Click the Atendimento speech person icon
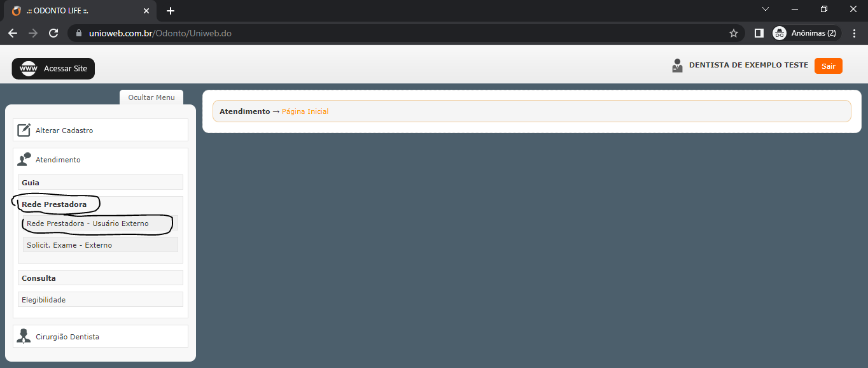The height and width of the screenshot is (368, 868). click(24, 159)
